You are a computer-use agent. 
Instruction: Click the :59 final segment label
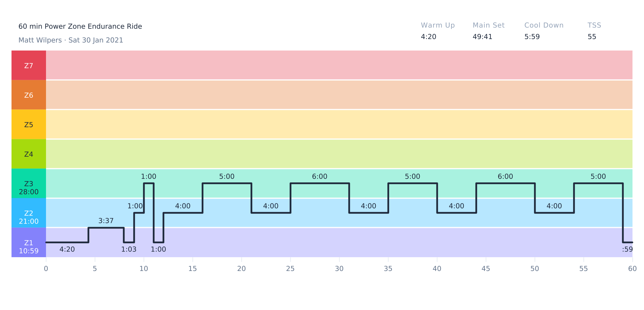coord(627,249)
